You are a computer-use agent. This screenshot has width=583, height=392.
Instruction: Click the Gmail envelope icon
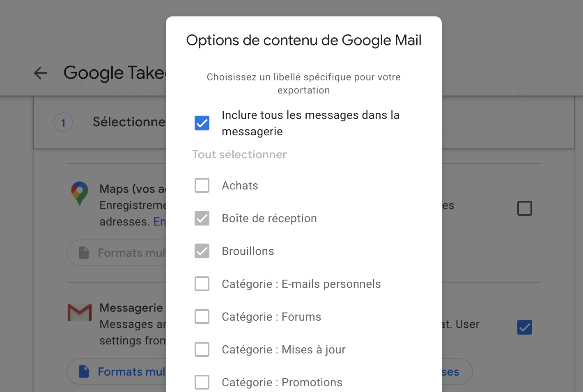pyautogui.click(x=80, y=312)
